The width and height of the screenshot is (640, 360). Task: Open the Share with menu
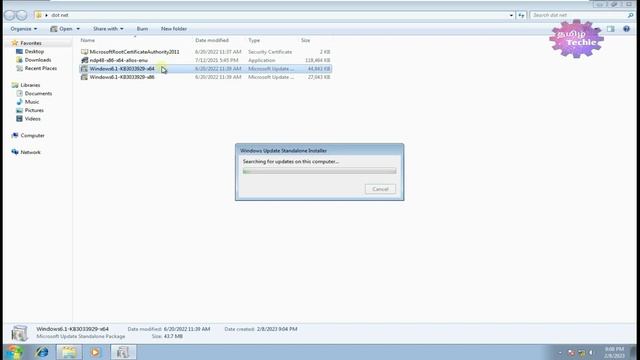point(108,29)
